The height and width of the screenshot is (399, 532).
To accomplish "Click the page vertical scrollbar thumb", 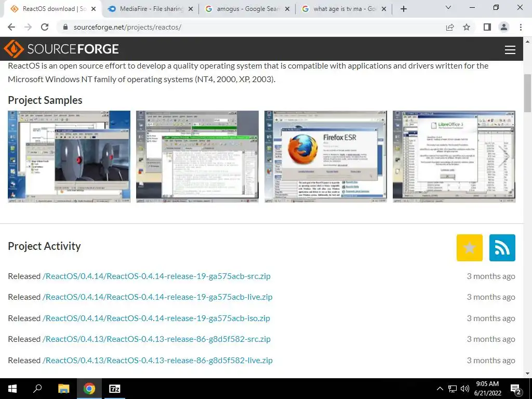I will 527,93.
